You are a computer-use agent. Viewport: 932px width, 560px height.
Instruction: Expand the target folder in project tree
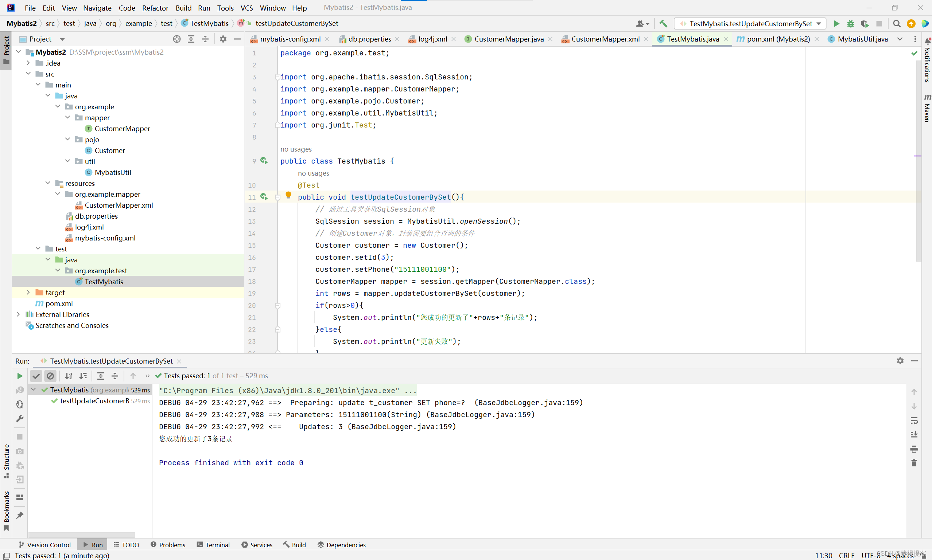tap(28, 293)
